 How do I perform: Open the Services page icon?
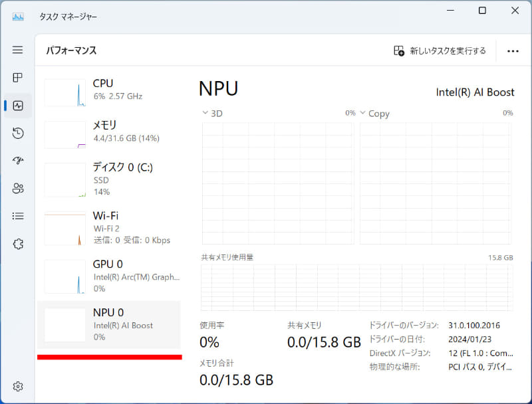click(18, 244)
